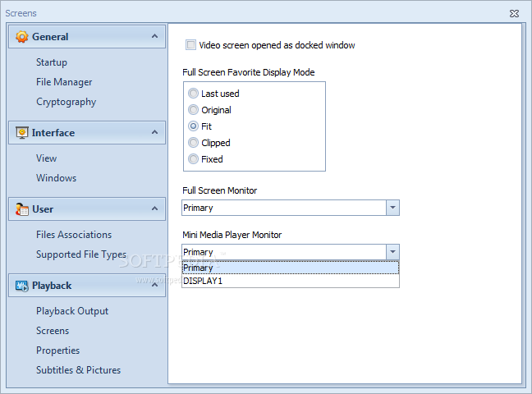Go to Playback Output settings

tap(72, 311)
